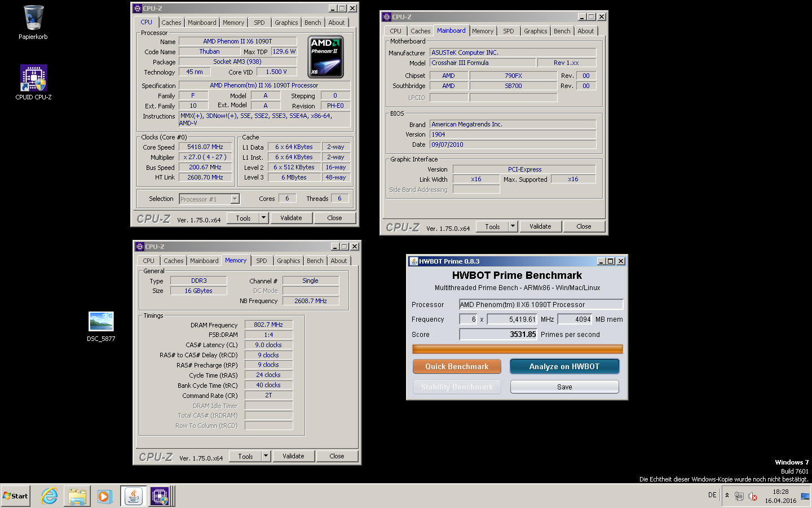The image size is (812, 508).
Task: Click Close button in Mainboard window
Action: (584, 226)
